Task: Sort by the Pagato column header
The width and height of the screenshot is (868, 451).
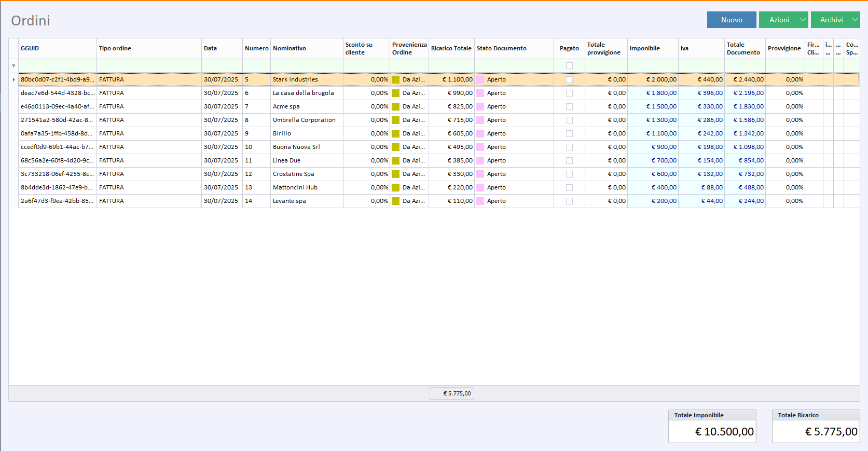Action: click(570, 48)
